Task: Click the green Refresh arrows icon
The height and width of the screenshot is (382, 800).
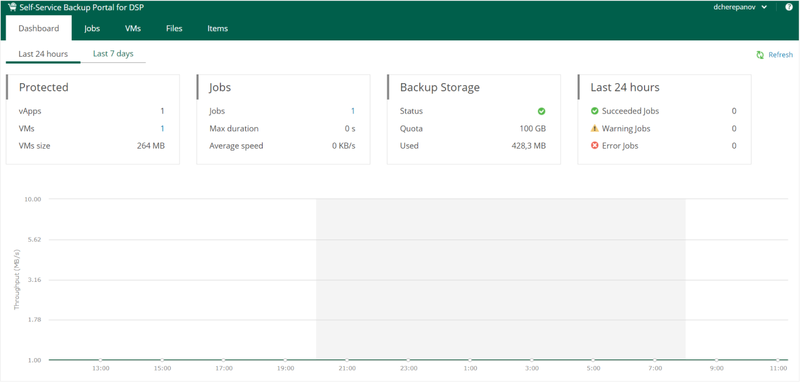Action: [760, 55]
